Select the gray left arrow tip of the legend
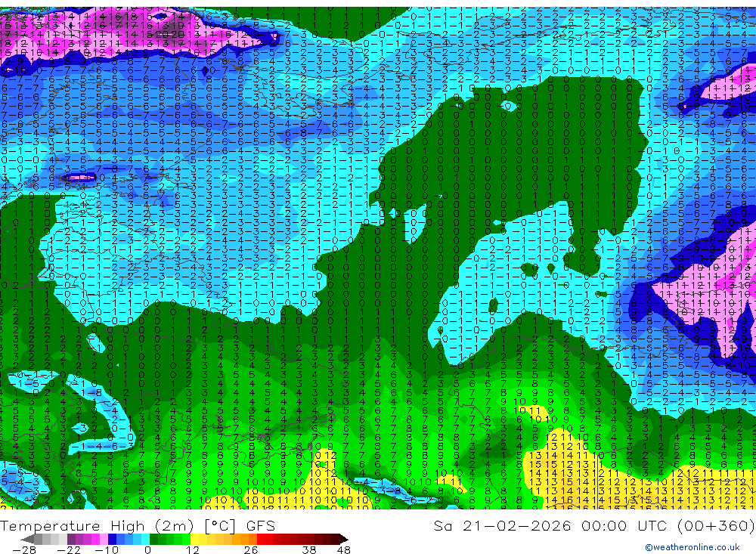Image resolution: width=756 pixels, height=554 pixels. (27, 540)
